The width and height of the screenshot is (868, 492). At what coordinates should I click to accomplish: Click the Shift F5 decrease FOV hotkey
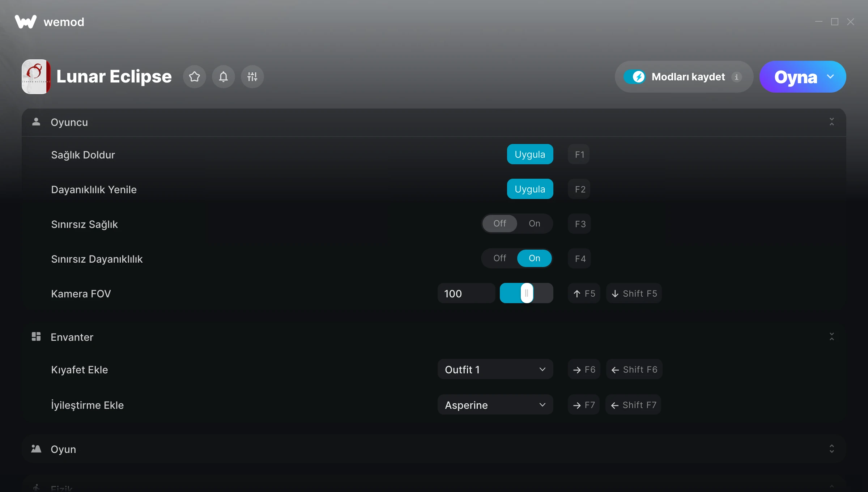tap(634, 293)
